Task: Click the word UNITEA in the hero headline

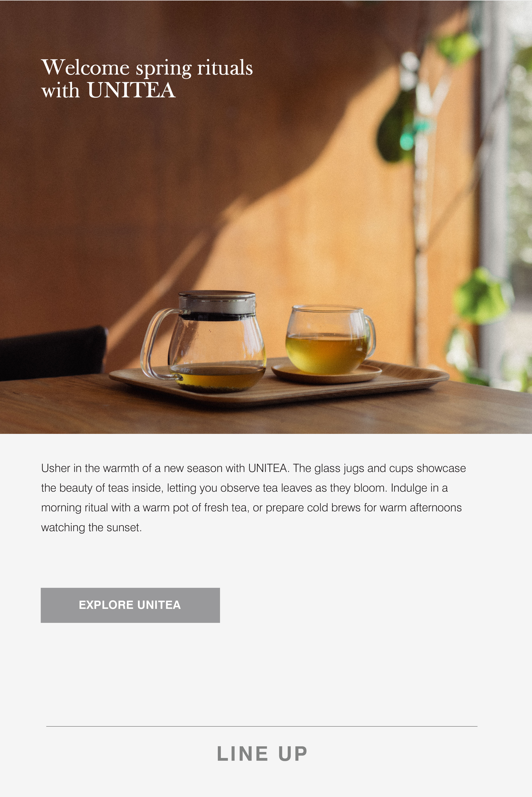Action: (131, 90)
